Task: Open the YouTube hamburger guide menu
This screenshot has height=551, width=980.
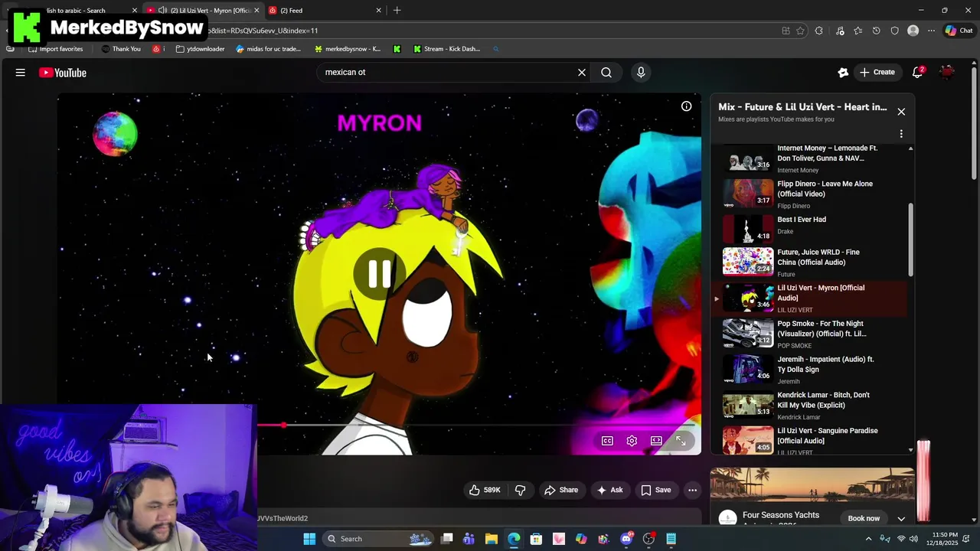Action: click(21, 73)
